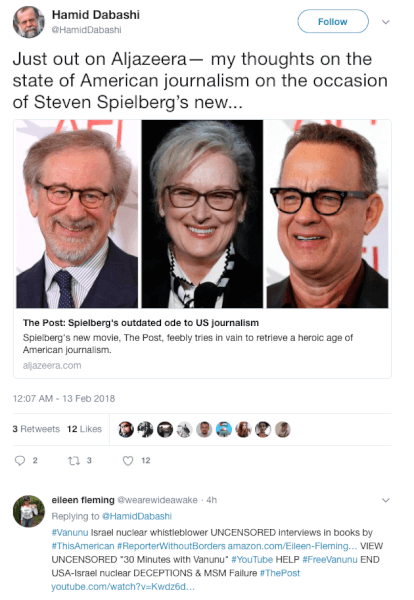Follow Hamid Dabashi
This screenshot has height=600, width=414.
(x=333, y=21)
